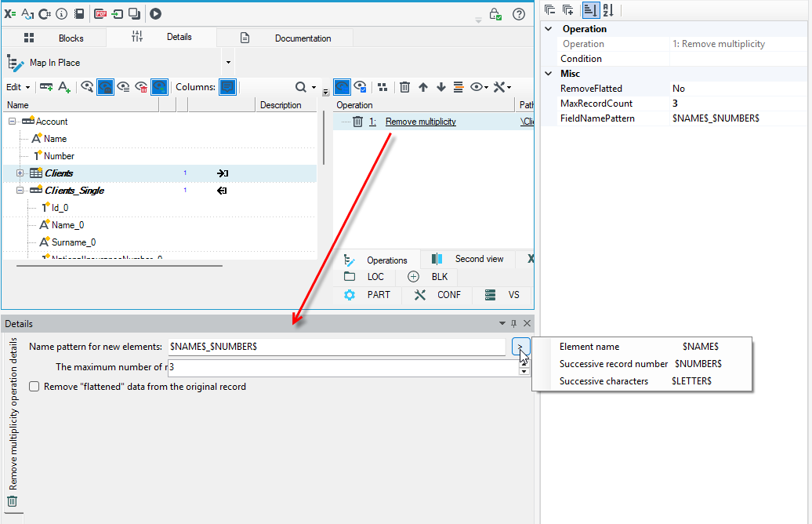
Task: Toggle alphabetical sort in properties toolbar
Action: [x=608, y=10]
